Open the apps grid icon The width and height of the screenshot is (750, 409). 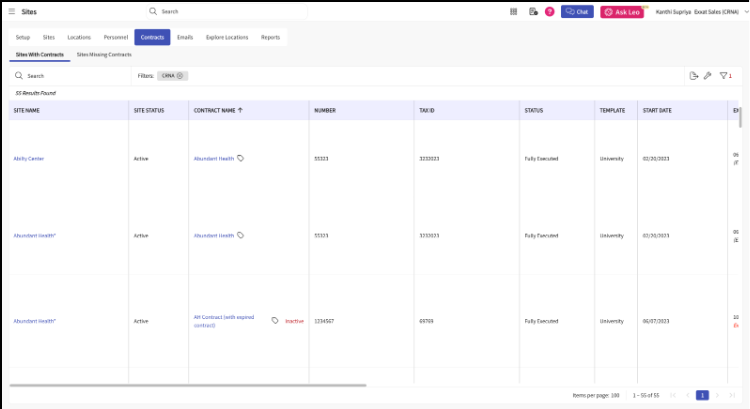pyautogui.click(x=513, y=11)
